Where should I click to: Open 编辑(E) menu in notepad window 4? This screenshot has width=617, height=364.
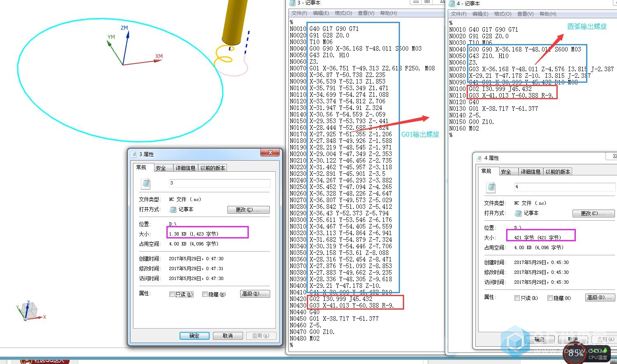(480, 14)
